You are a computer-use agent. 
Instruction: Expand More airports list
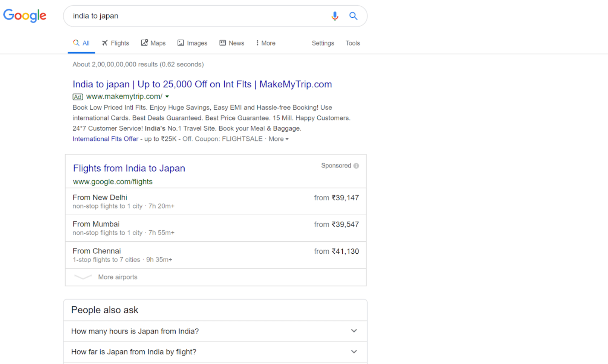click(x=118, y=277)
